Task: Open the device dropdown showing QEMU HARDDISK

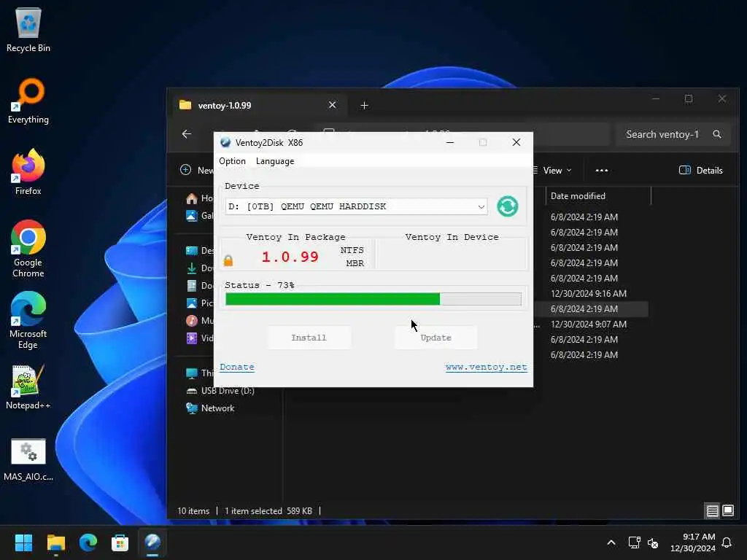Action: tap(356, 206)
